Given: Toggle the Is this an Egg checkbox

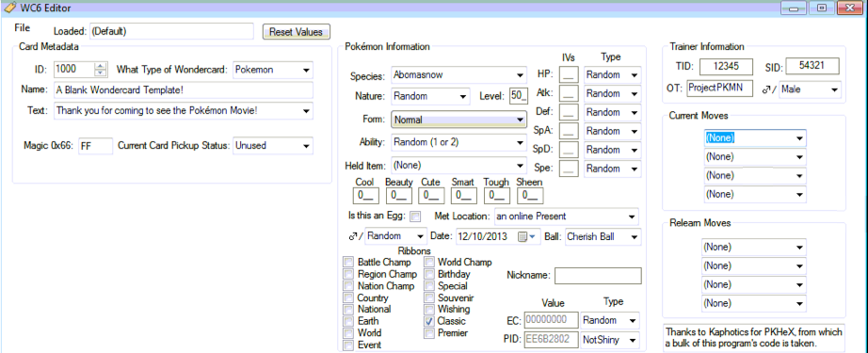Looking at the screenshot, I should [x=416, y=217].
